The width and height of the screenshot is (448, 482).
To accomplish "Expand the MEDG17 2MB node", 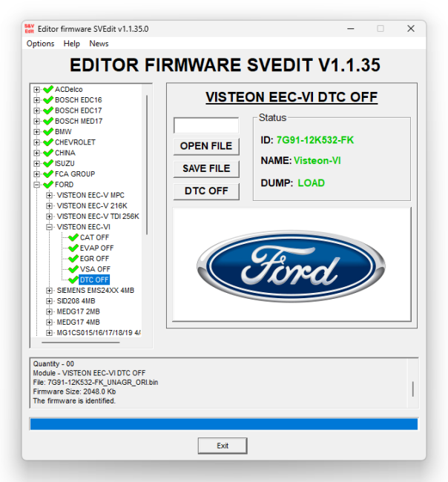I will [x=49, y=311].
